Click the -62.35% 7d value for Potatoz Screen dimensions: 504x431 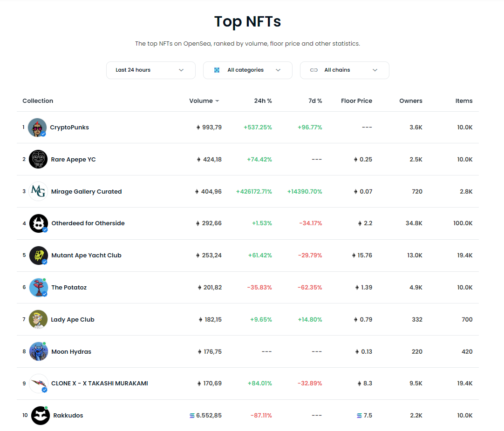tap(310, 288)
